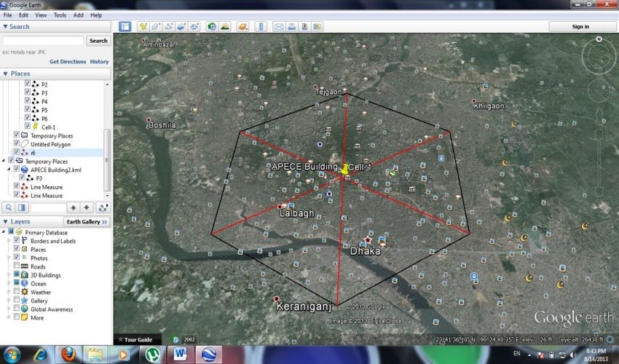The height and width of the screenshot is (364, 619).
Task: Collapse the Primary Database tree node
Action: point(4,232)
